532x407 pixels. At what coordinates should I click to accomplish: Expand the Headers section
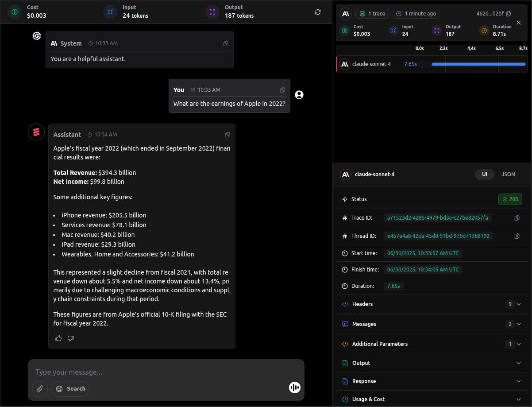point(519,304)
